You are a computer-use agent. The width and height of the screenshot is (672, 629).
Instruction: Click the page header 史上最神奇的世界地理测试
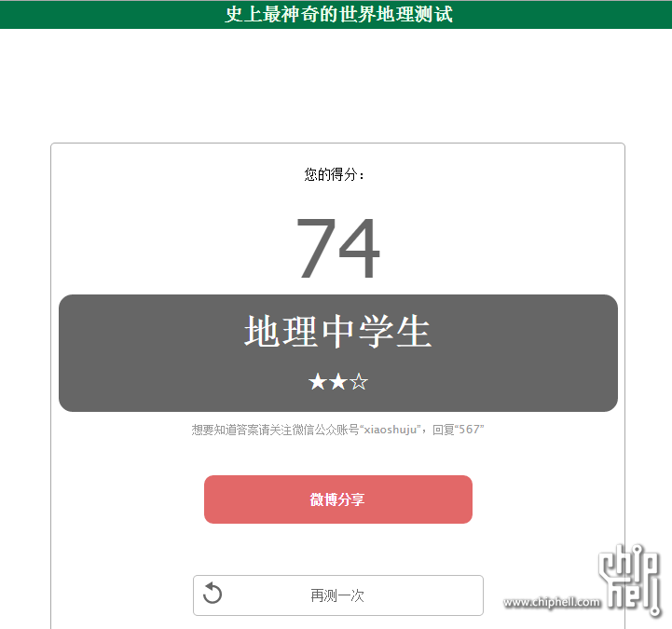pyautogui.click(x=338, y=14)
